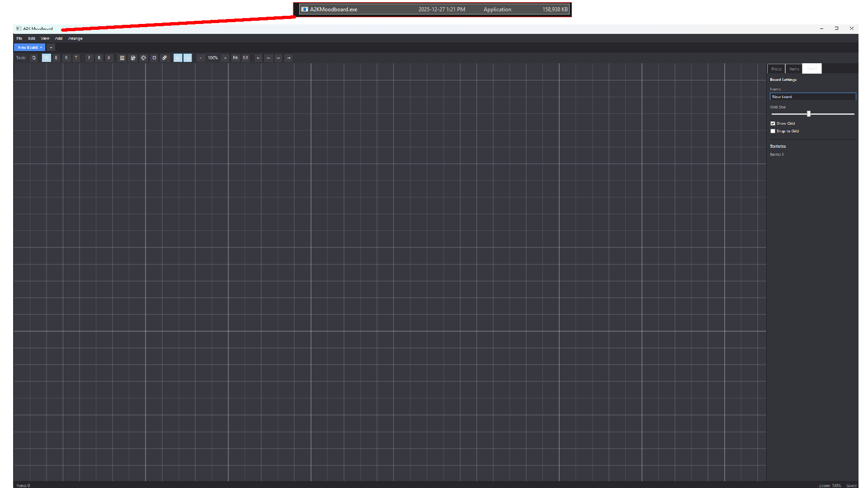Uncheck the Show Grid checkbox
Screen dimensions: 868x488
(x=773, y=123)
